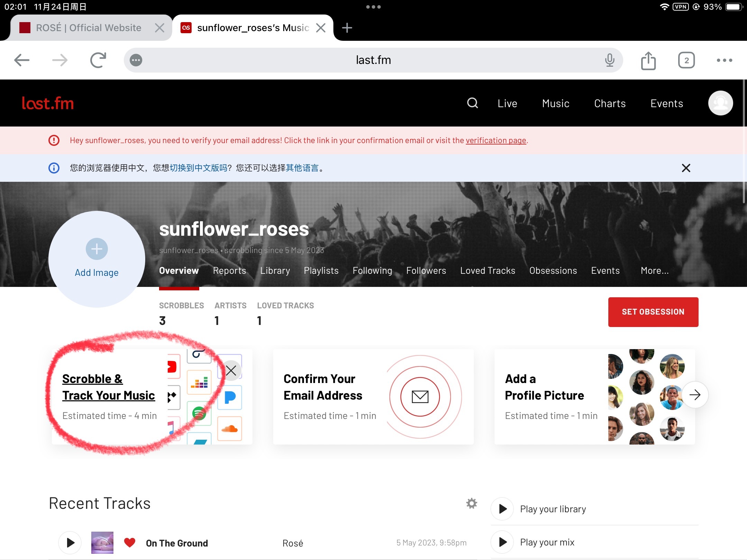Open the last.fm search icon

click(x=472, y=103)
